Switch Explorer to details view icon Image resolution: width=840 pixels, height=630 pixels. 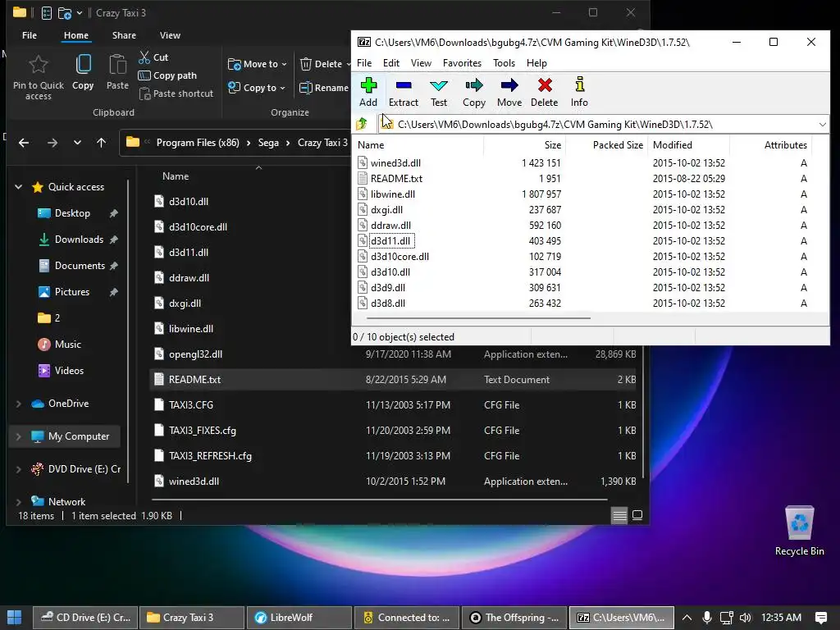pos(619,515)
